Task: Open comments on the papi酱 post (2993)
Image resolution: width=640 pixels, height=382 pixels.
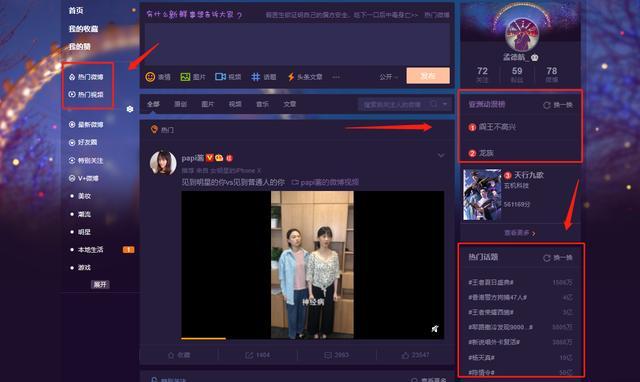Action: coord(336,355)
